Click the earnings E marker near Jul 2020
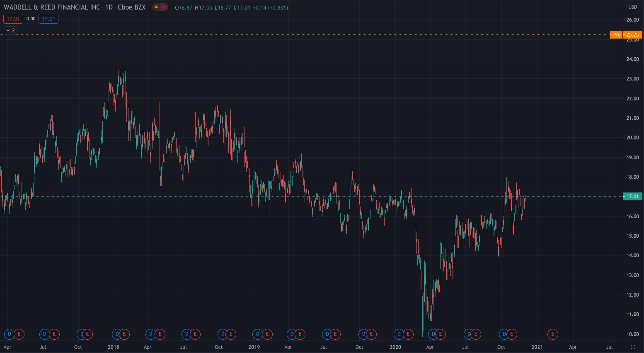 pos(476,334)
